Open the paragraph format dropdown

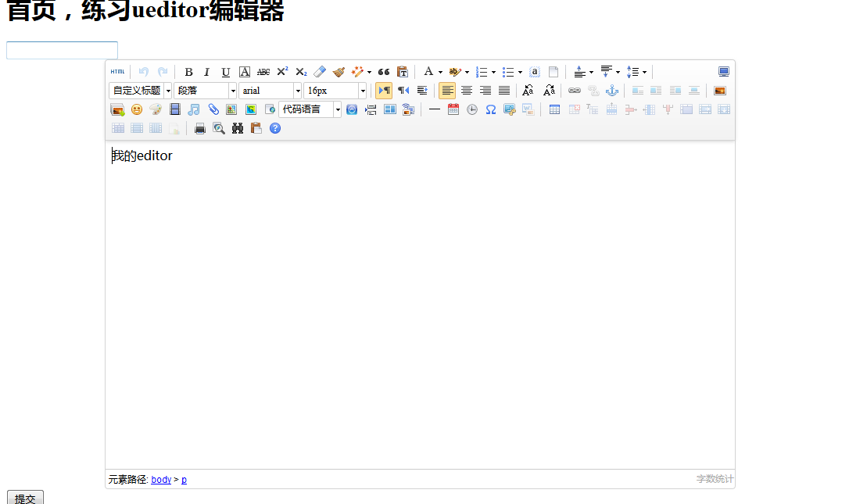[x=205, y=91]
